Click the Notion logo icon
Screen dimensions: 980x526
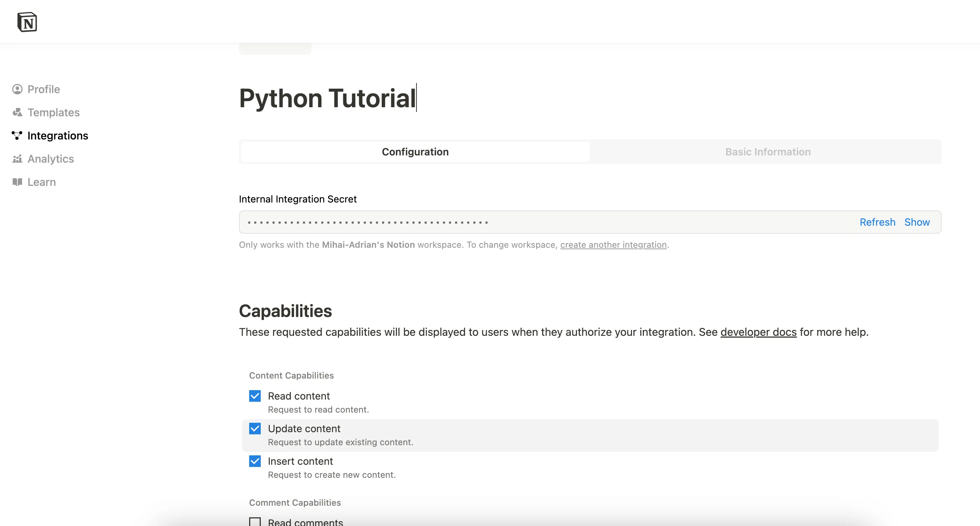tap(27, 22)
